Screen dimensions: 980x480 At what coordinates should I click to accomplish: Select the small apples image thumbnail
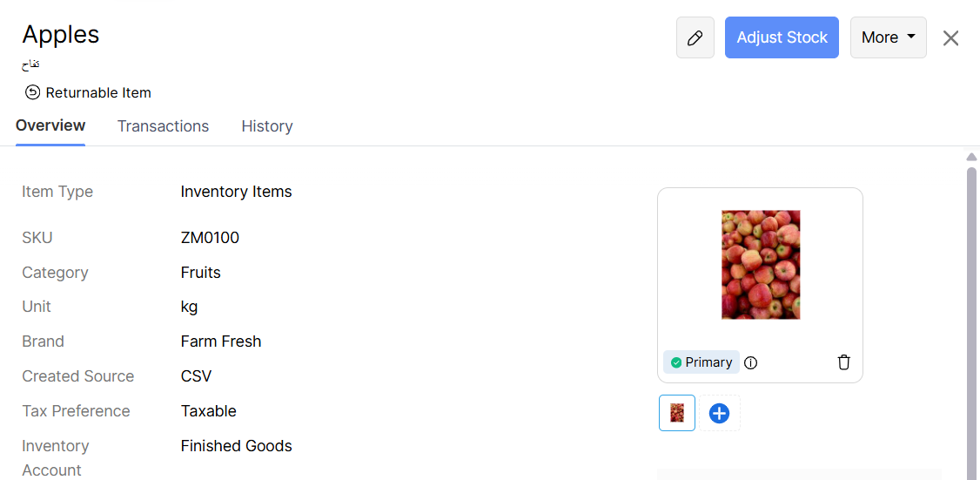coord(677,413)
